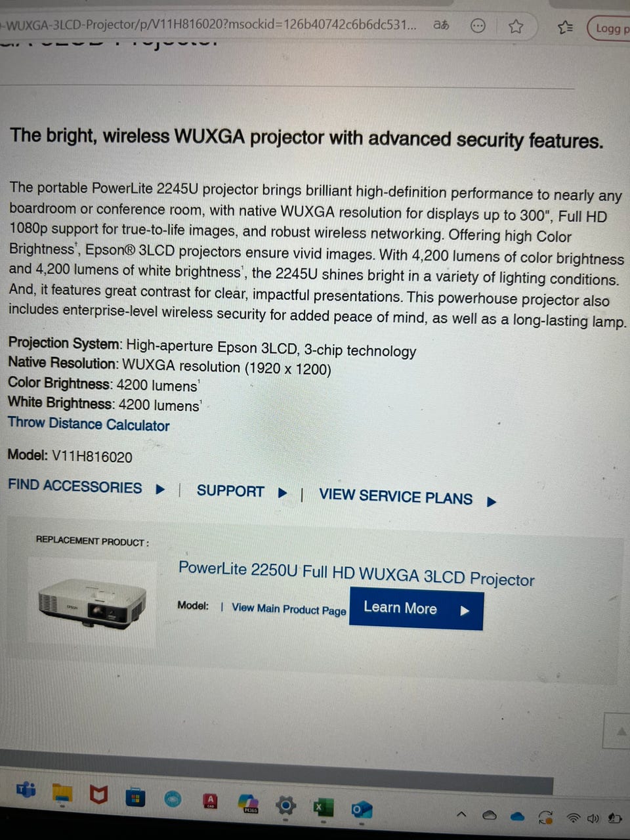The width and height of the screenshot is (630, 840).
Task: Open Microsoft Teams from the taskbar
Action: click(26, 789)
